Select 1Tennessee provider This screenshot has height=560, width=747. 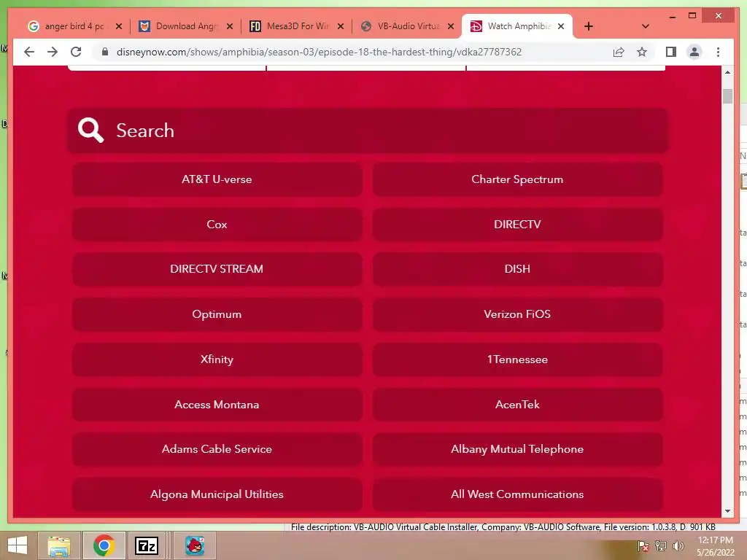(517, 359)
